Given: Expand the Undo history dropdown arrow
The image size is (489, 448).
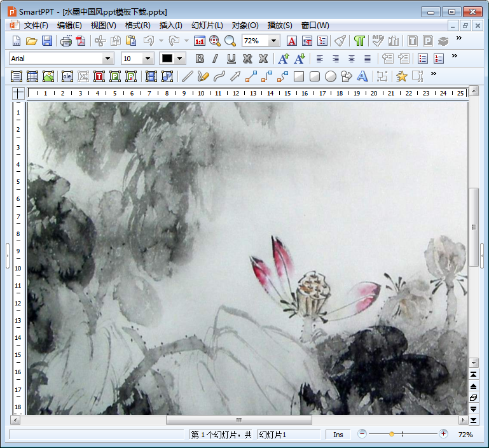Looking at the screenshot, I should point(161,41).
